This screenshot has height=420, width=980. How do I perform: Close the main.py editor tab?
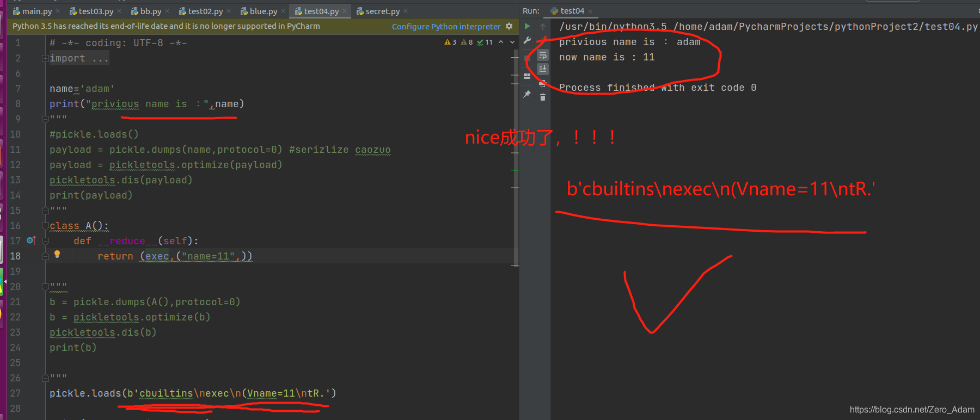(58, 11)
